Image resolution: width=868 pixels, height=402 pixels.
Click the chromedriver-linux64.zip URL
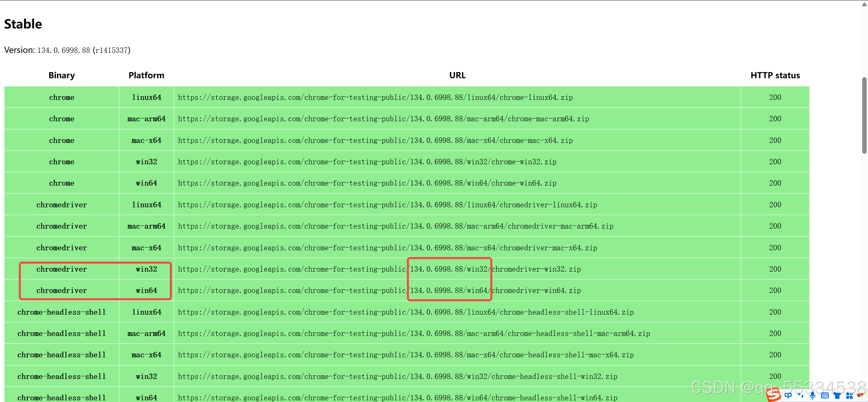(388, 205)
